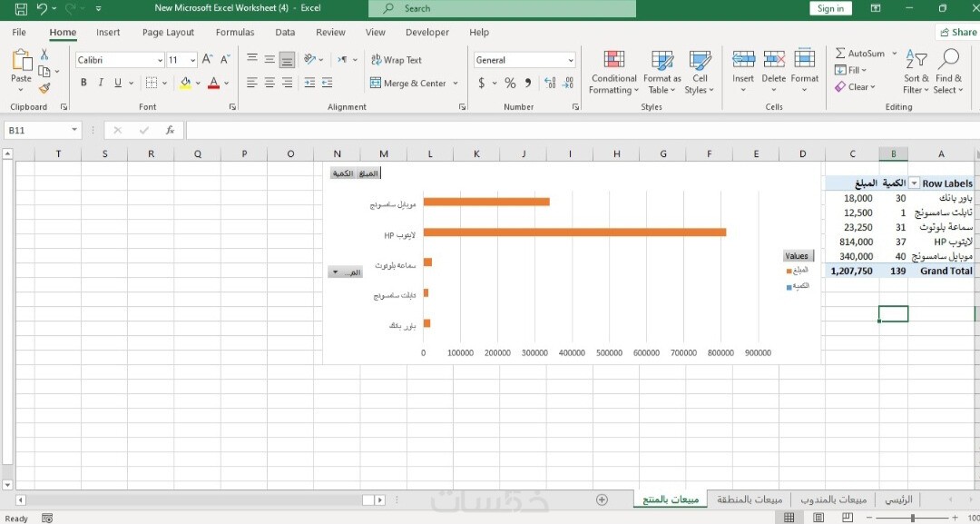This screenshot has width=980, height=524.
Task: Apply red font color
Action: pyautogui.click(x=214, y=83)
